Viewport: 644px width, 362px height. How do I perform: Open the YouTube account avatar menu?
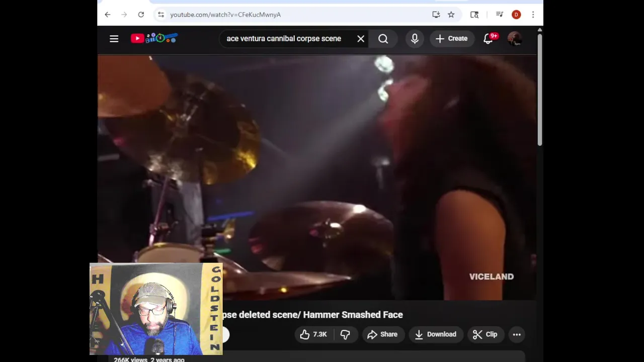click(x=515, y=39)
